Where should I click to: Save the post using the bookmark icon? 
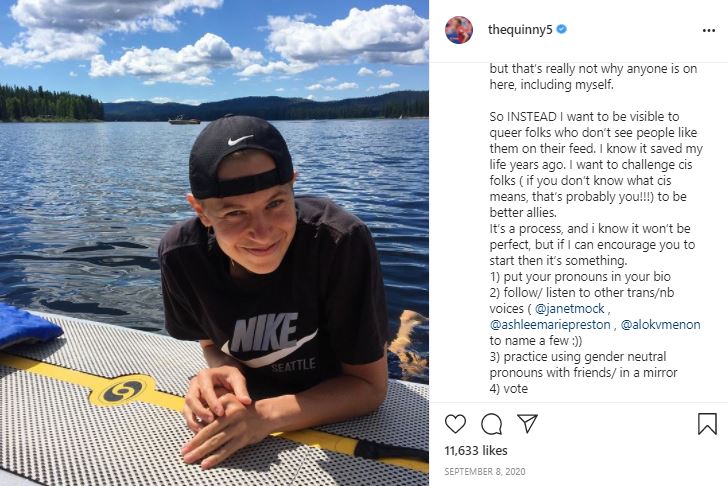707,424
